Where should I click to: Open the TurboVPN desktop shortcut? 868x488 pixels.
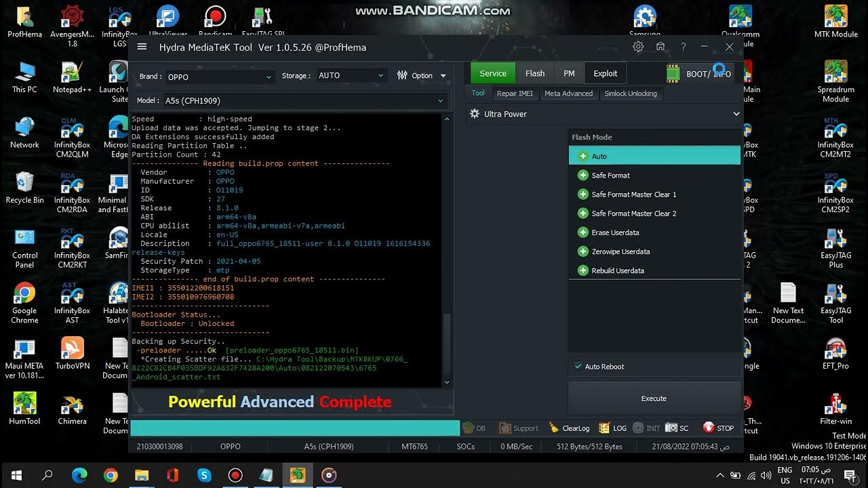tap(72, 354)
